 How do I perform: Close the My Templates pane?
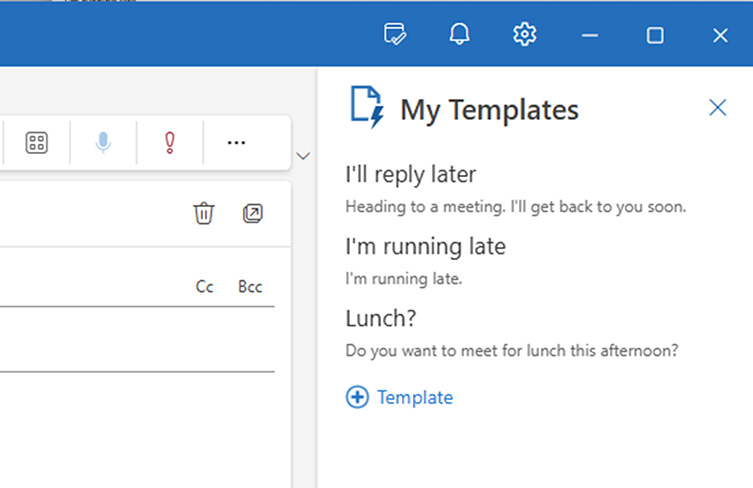[x=717, y=108]
